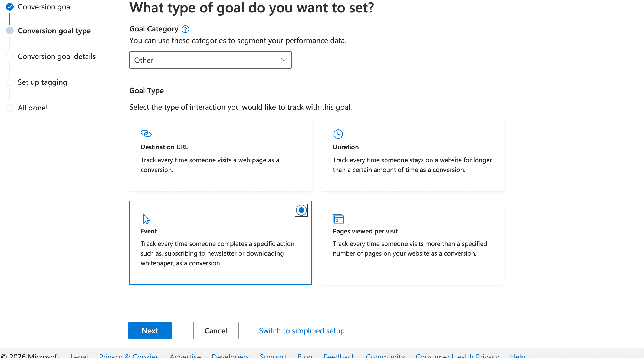Image resolution: width=644 pixels, height=358 pixels.
Task: Click the Pages viewed per visit icon
Action: [x=338, y=219]
